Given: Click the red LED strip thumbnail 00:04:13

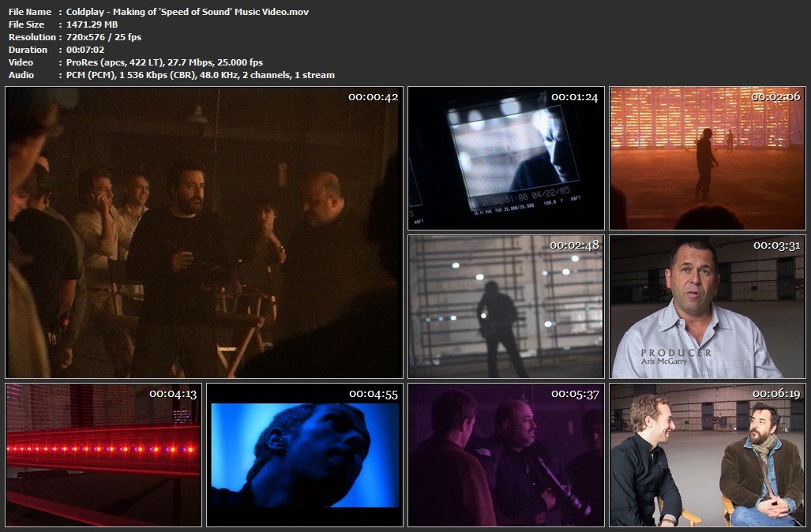Looking at the screenshot, I should coord(103,455).
